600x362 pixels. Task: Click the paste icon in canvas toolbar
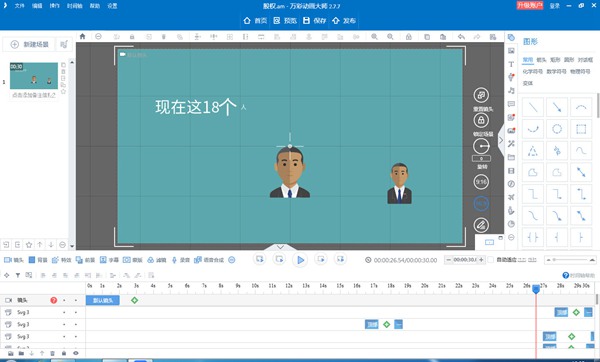(443, 37)
